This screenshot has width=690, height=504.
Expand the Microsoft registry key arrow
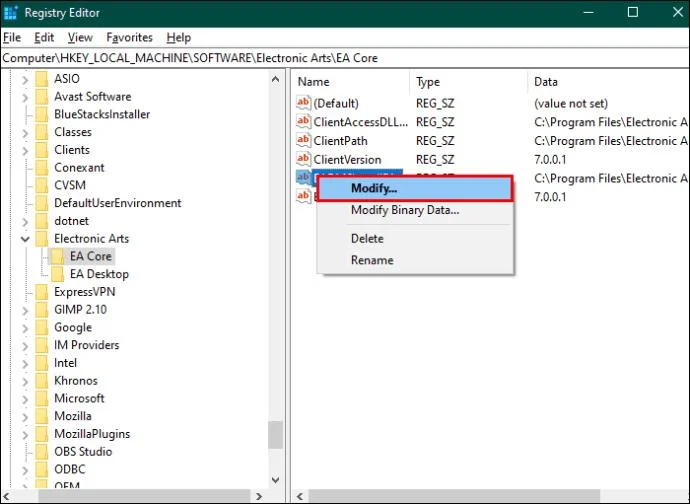point(24,398)
